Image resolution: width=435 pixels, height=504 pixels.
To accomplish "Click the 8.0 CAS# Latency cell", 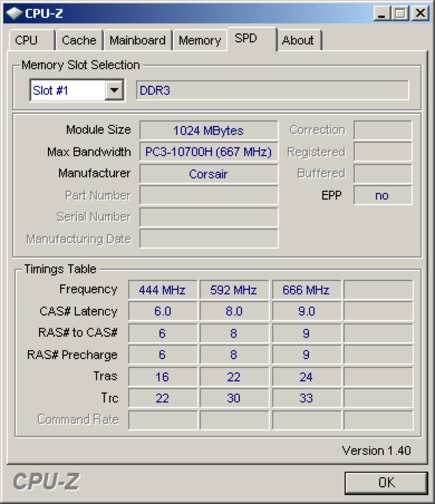I will click(234, 311).
